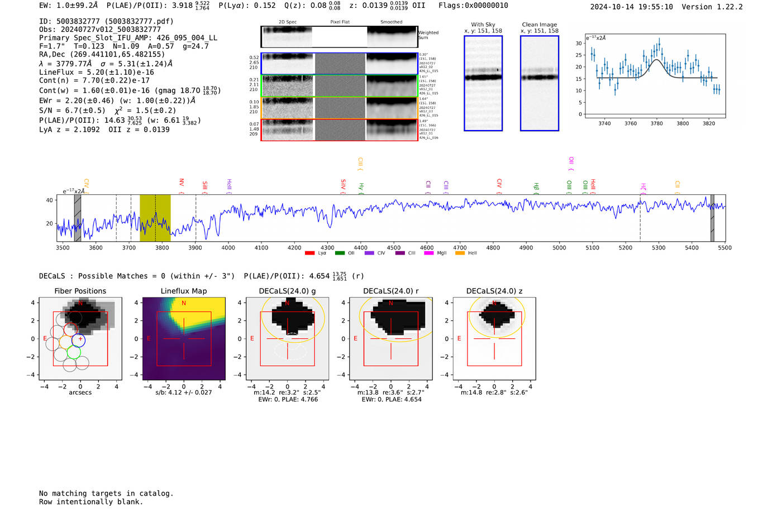
Task: Click the magenta MgII legend swatch
Action: pyautogui.click(x=429, y=253)
